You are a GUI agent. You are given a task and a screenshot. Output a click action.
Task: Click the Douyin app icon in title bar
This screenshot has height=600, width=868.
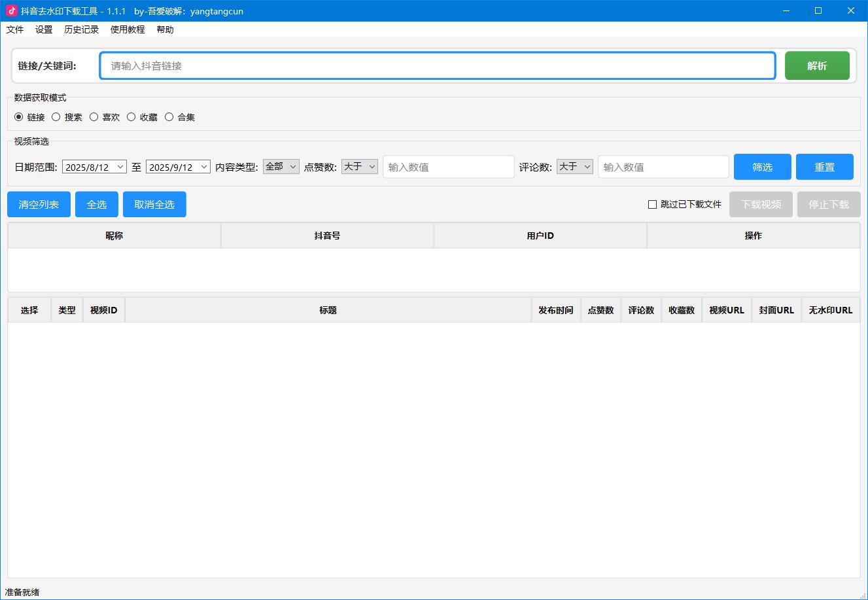[x=11, y=10]
